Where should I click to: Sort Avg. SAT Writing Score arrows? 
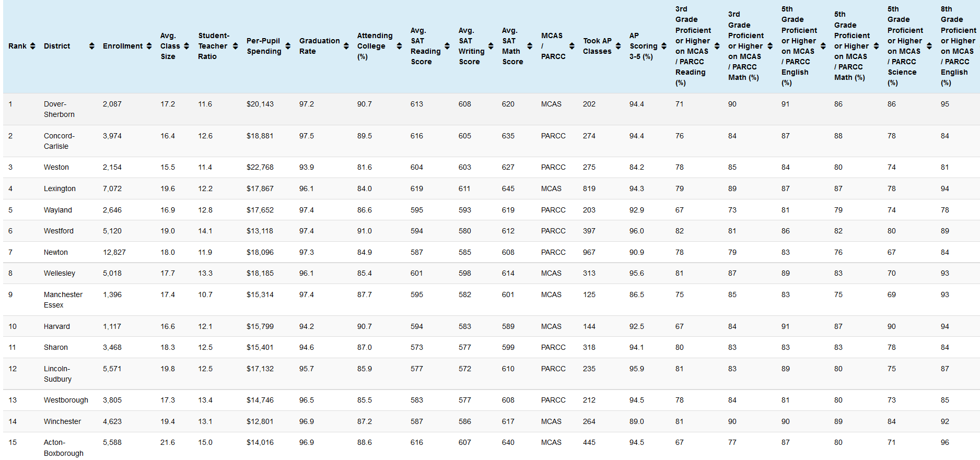pyautogui.click(x=491, y=46)
